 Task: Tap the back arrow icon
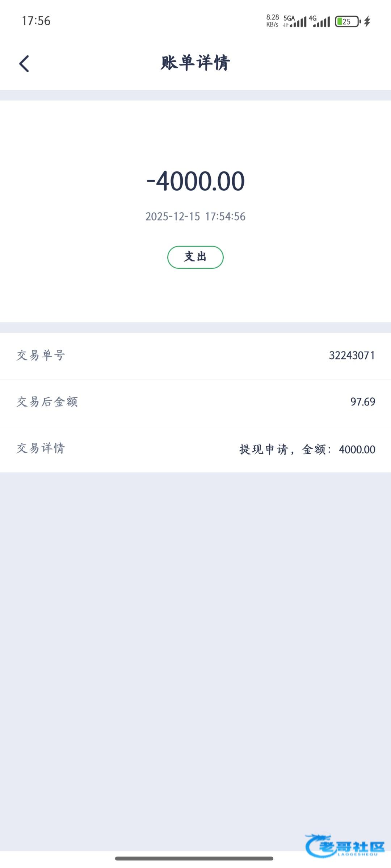[24, 64]
